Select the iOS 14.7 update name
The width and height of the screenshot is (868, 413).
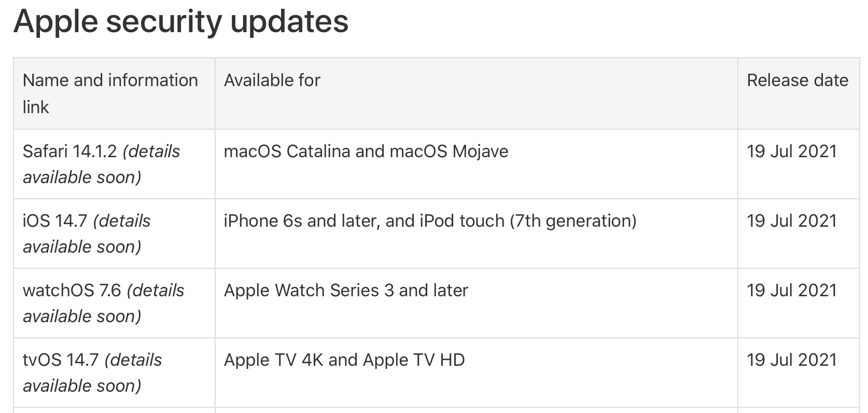tap(55, 221)
